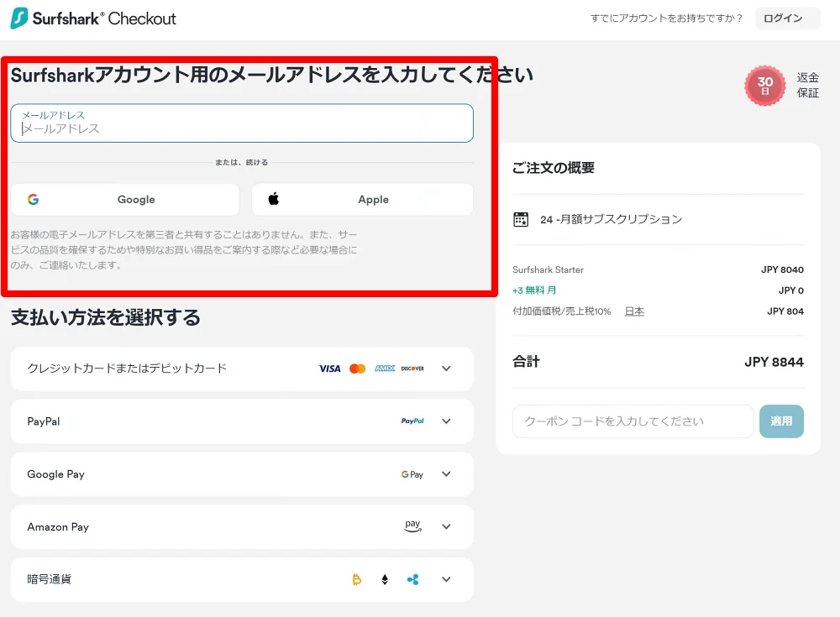Select the Amazon Pay row label

[58, 527]
